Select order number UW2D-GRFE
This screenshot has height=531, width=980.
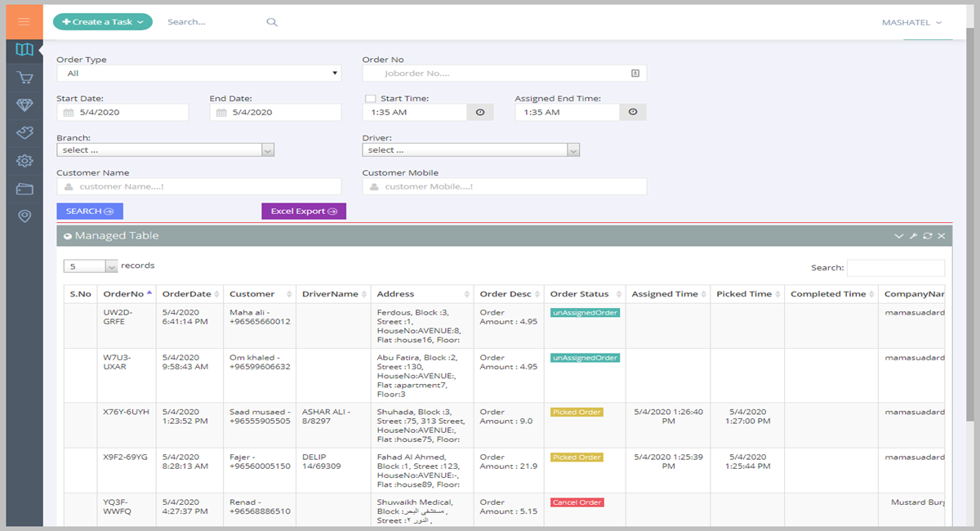(x=119, y=317)
